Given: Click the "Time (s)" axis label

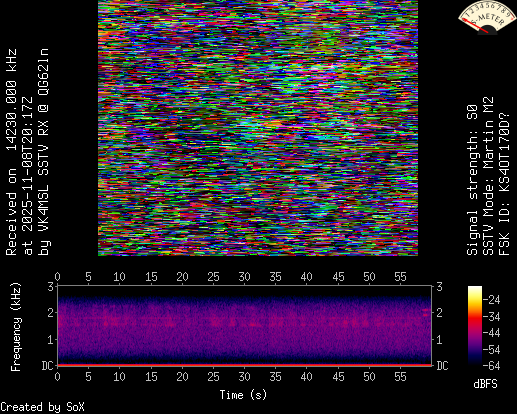Looking at the screenshot, I should click(x=243, y=395).
